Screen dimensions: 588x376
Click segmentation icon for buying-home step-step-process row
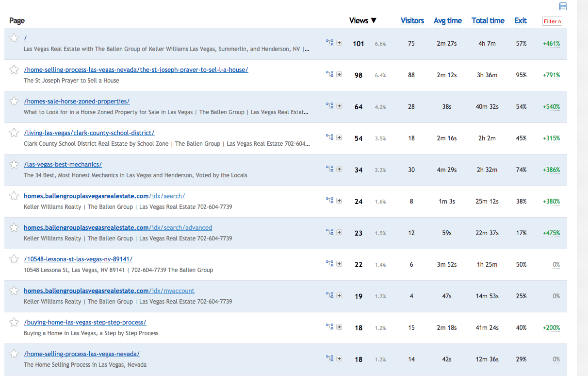coord(330,327)
